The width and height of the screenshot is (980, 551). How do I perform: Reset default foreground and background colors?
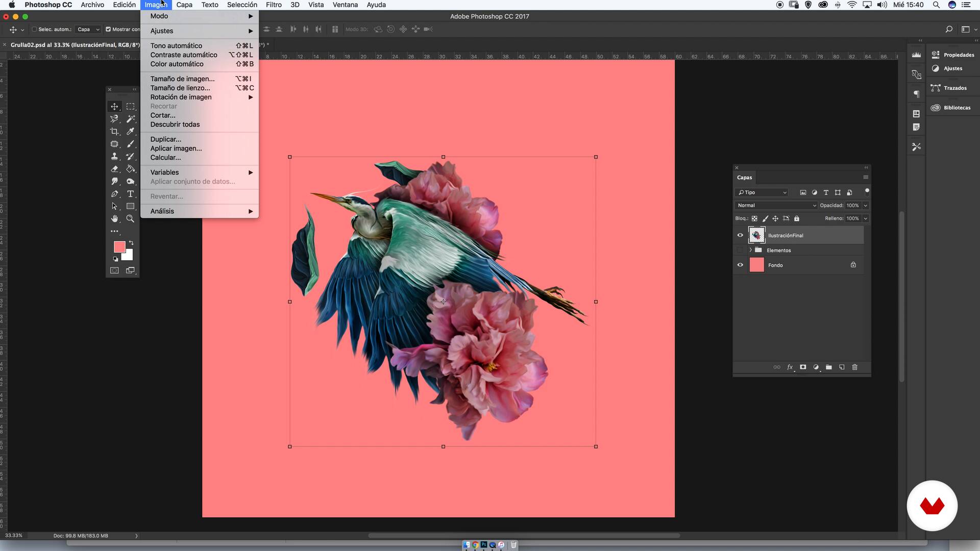click(x=116, y=259)
